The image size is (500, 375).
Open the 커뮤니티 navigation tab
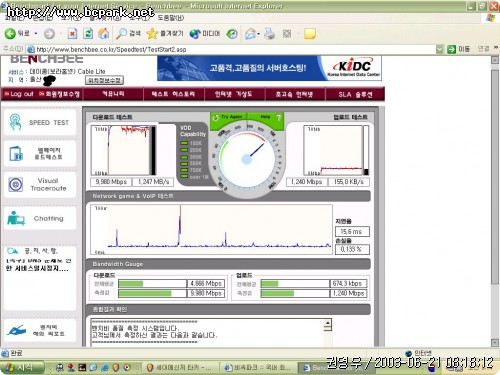click(113, 94)
